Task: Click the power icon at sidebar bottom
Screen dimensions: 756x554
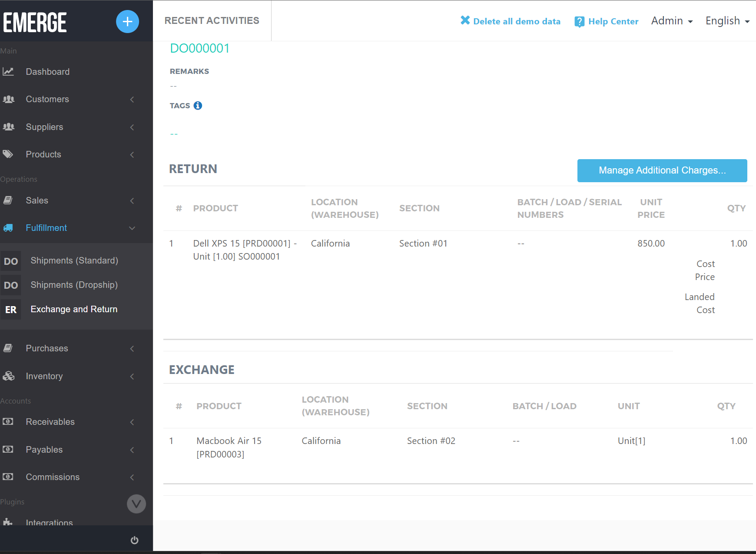Action: (x=134, y=540)
